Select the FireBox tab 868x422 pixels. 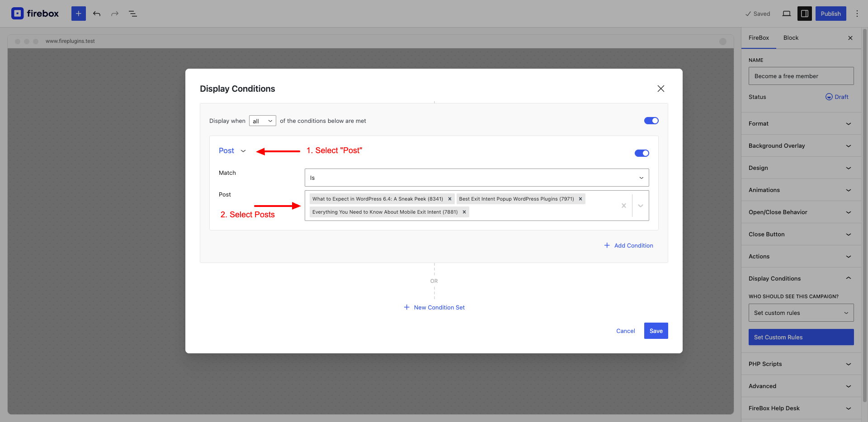coord(759,38)
